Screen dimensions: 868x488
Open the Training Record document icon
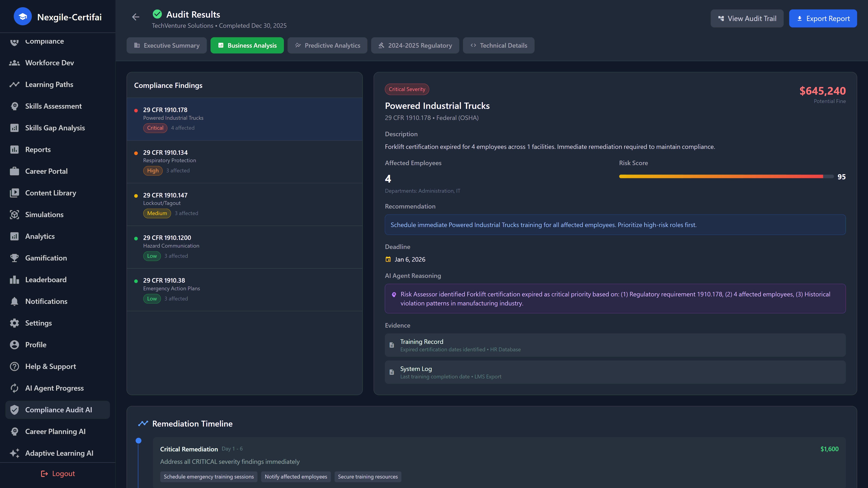tap(392, 345)
